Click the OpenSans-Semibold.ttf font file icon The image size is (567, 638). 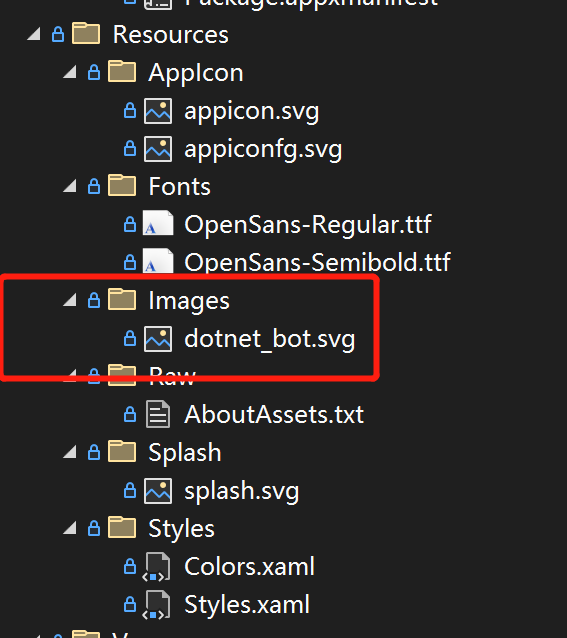pos(158,260)
